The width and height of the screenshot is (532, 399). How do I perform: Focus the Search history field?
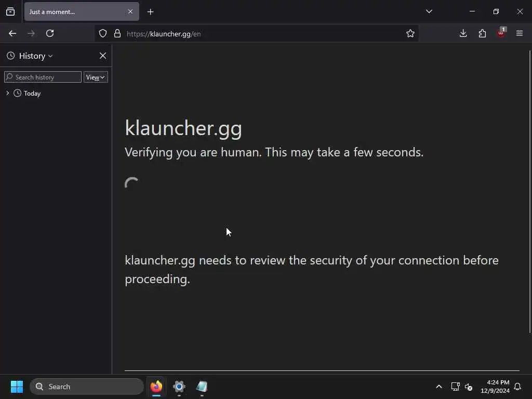pos(43,77)
